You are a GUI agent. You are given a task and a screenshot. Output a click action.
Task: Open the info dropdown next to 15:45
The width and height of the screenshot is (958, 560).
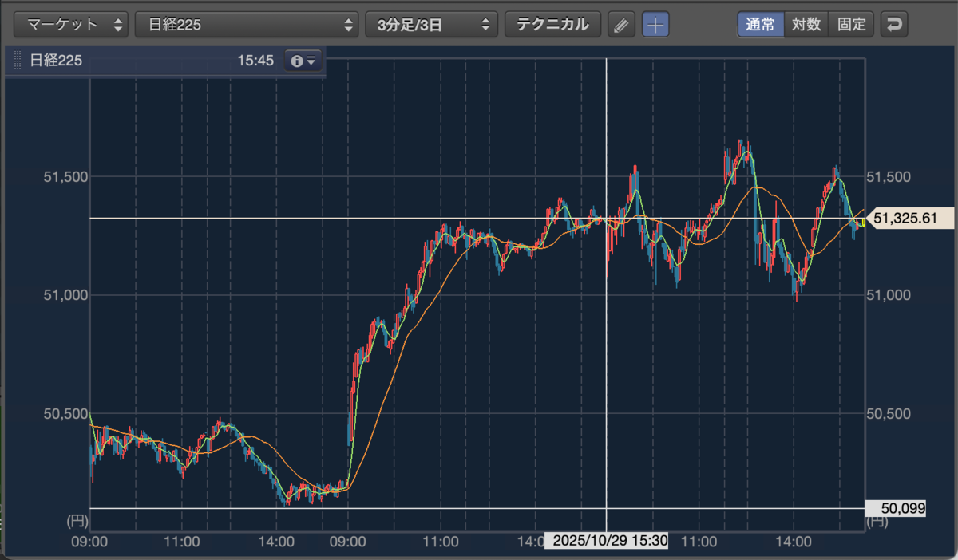coord(303,61)
